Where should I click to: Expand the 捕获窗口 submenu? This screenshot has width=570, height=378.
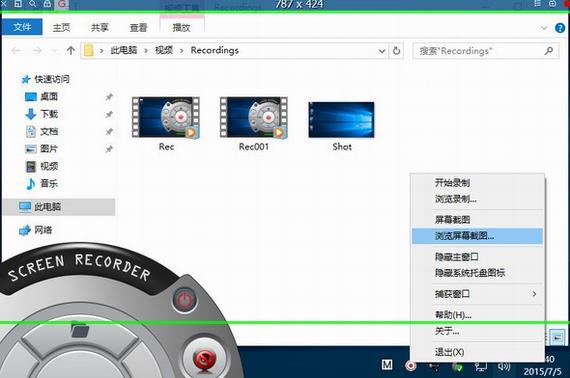[477, 293]
